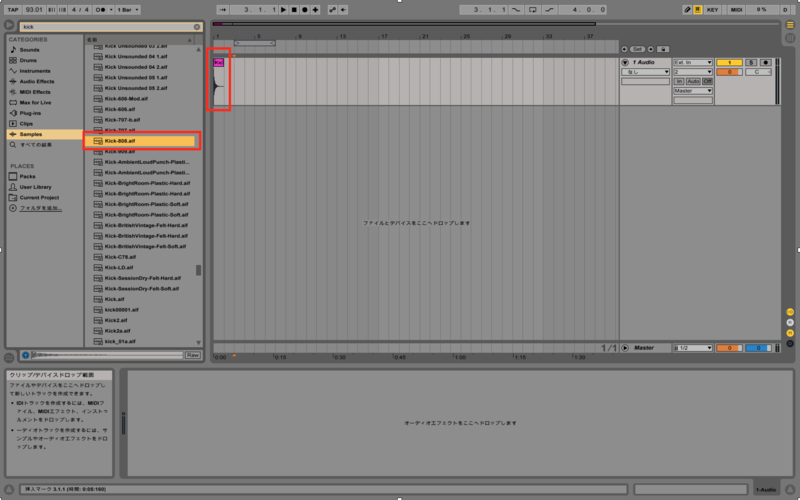
Task: Toggle the Punch-Out switch
Action: coord(549,10)
